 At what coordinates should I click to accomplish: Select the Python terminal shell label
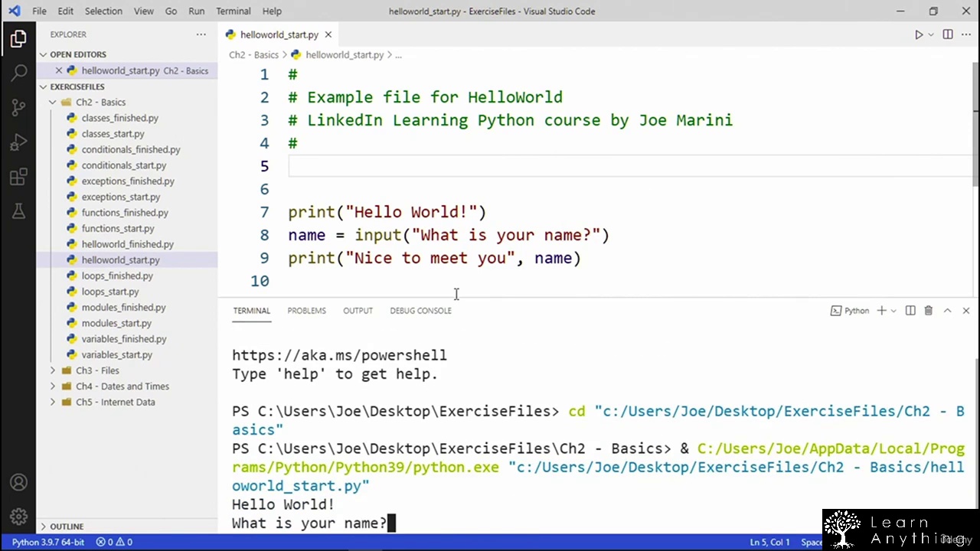(x=850, y=311)
